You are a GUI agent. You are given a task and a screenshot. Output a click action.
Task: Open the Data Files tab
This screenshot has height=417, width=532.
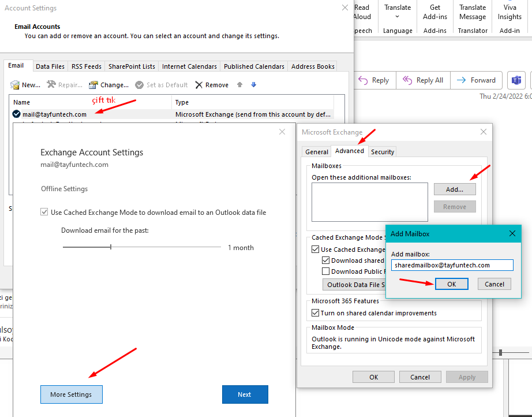tap(50, 66)
